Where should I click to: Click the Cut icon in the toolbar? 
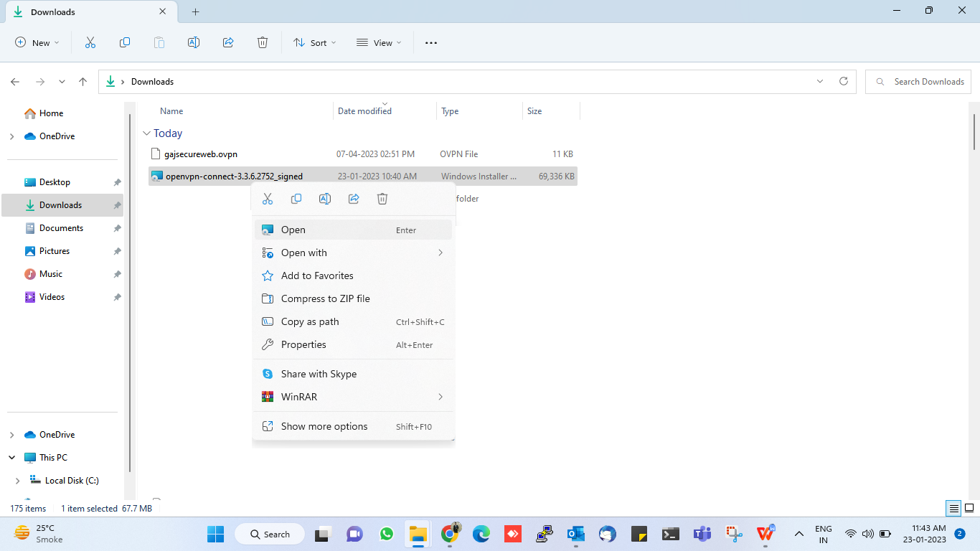[90, 43]
